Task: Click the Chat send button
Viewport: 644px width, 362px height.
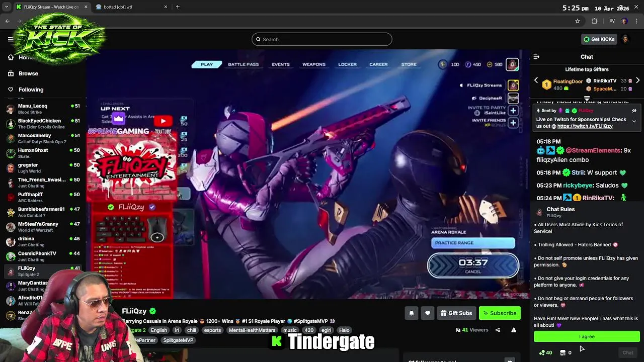Action: click(x=627, y=352)
